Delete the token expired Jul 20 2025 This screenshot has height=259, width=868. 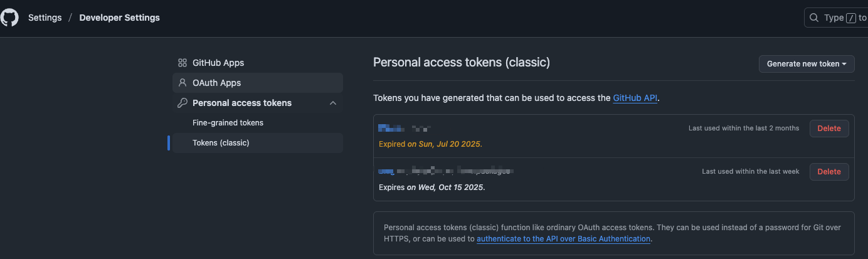coord(829,128)
